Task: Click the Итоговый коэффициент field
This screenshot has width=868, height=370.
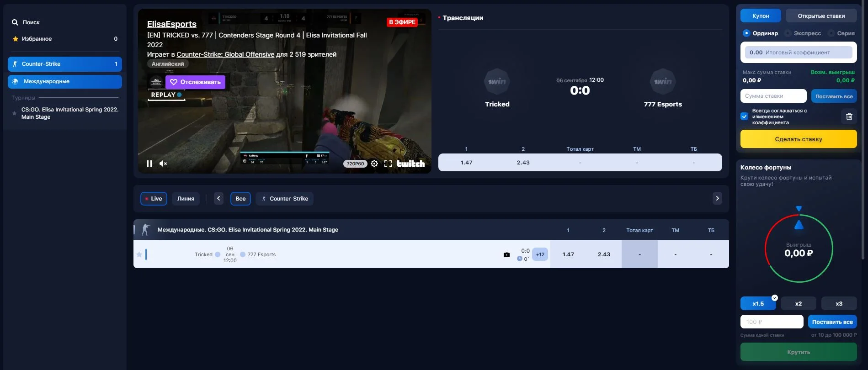Action: pos(799,53)
